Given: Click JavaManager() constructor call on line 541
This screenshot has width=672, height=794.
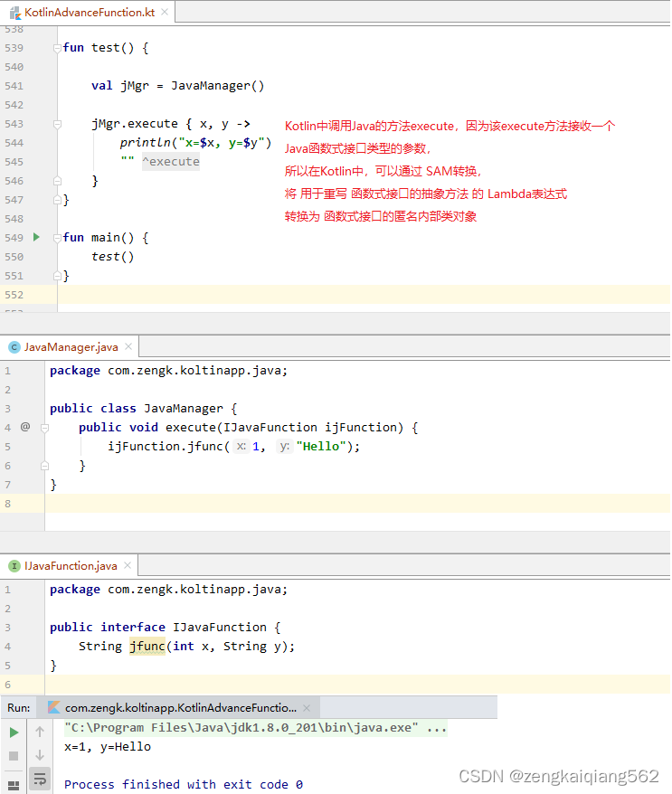Looking at the screenshot, I should [x=217, y=86].
